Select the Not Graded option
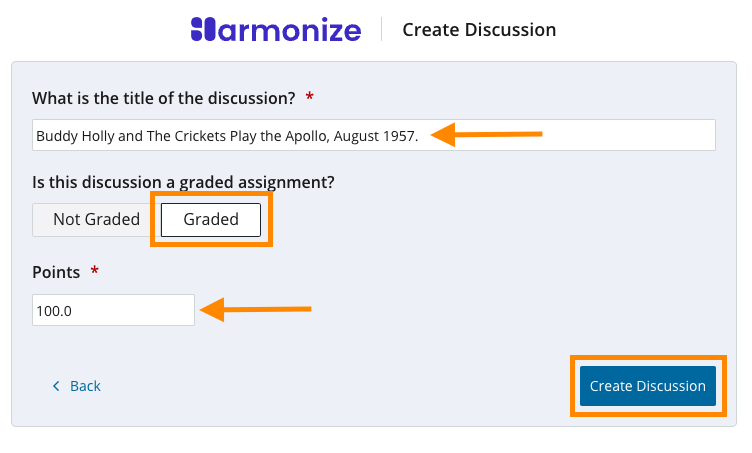The width and height of the screenshot is (752, 453). [x=96, y=220]
